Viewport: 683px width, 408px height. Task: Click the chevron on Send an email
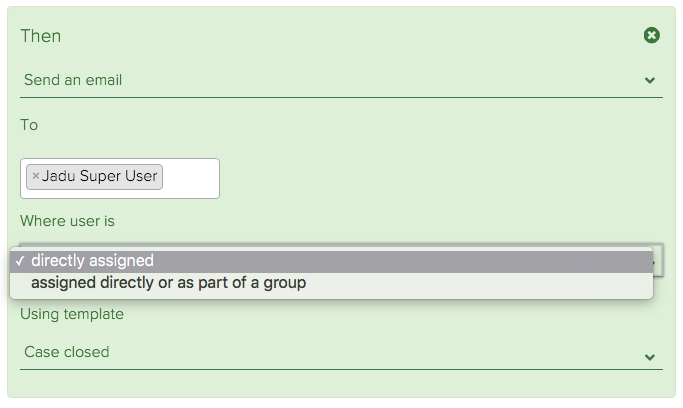(650, 81)
